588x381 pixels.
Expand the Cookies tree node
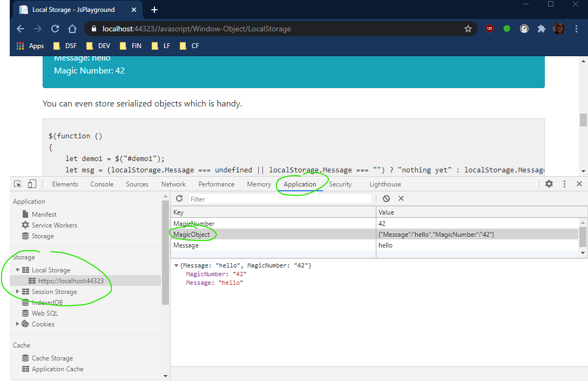(x=17, y=324)
